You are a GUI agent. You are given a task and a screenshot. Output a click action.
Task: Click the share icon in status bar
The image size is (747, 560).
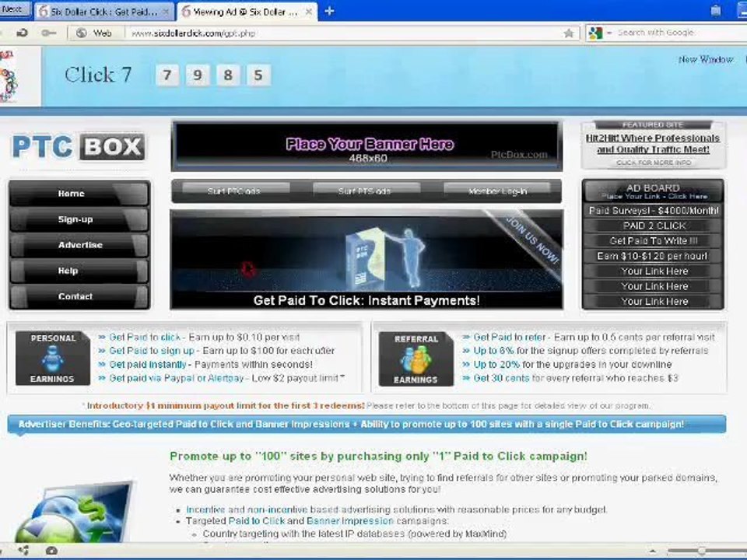tap(23, 551)
